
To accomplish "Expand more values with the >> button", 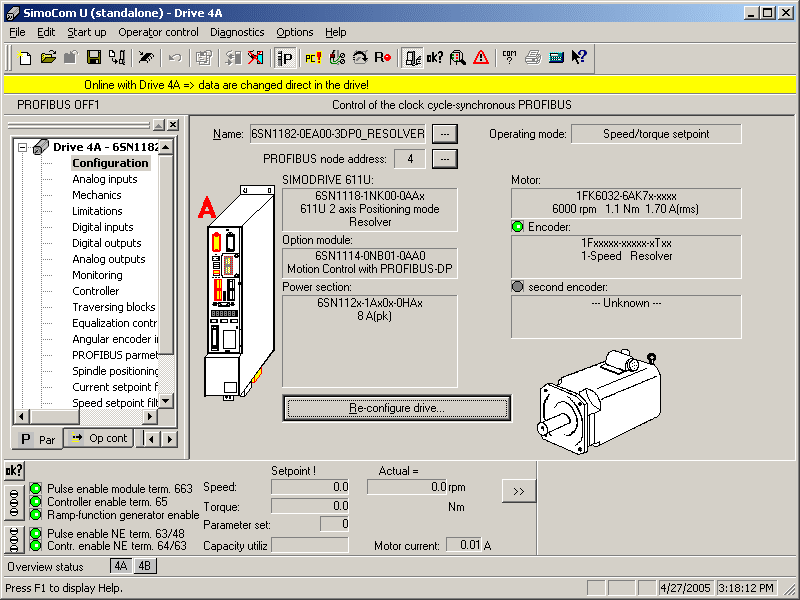I will 519,491.
